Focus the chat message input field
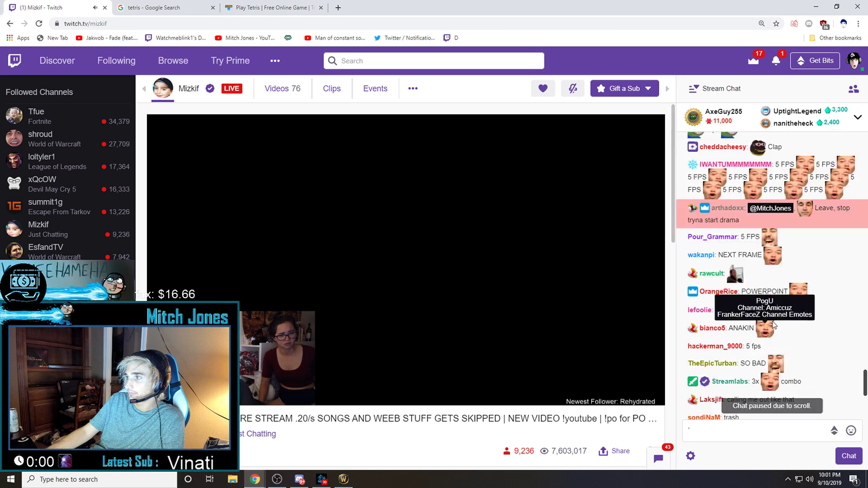 click(x=756, y=431)
